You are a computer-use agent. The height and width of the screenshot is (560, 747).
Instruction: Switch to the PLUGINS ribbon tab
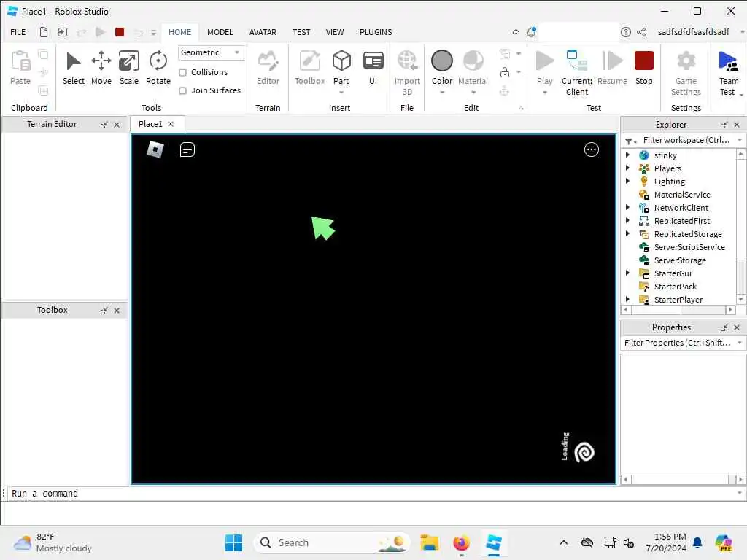[x=376, y=32]
